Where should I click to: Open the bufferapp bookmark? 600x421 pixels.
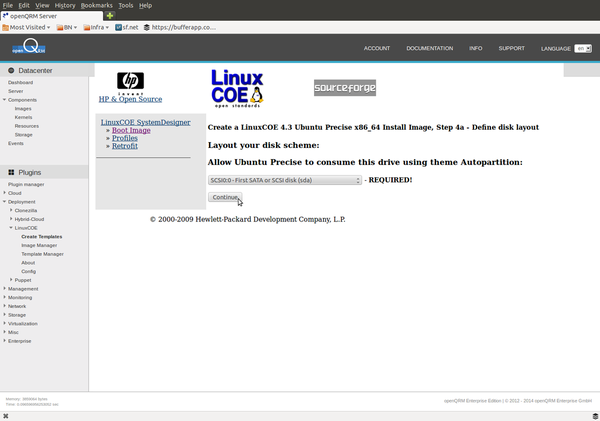pyautogui.click(x=180, y=27)
